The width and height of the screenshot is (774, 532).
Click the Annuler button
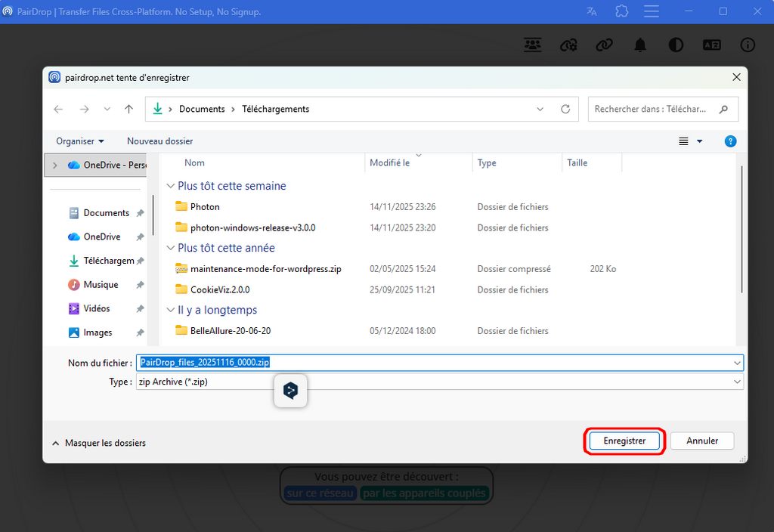(x=702, y=441)
